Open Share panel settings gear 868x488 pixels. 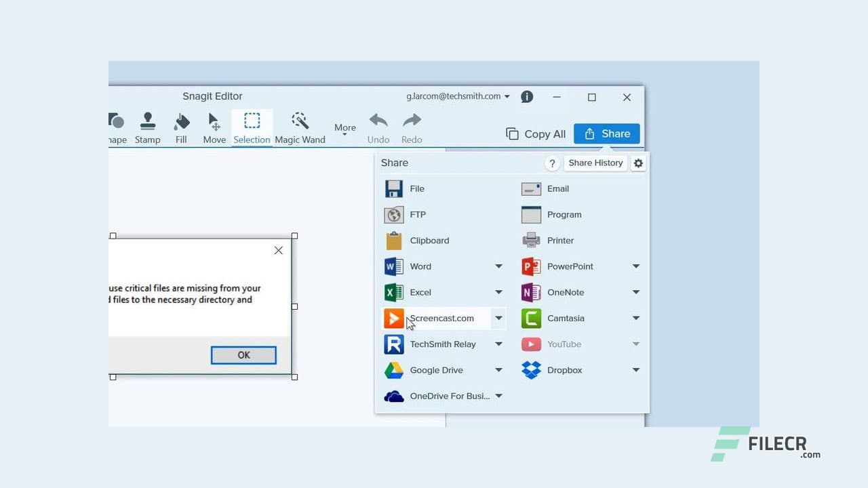point(637,163)
